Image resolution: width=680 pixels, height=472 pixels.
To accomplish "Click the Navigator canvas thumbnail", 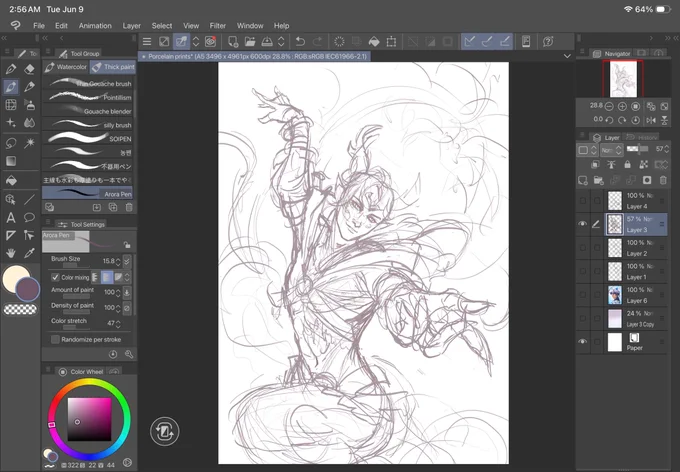I will [624, 79].
